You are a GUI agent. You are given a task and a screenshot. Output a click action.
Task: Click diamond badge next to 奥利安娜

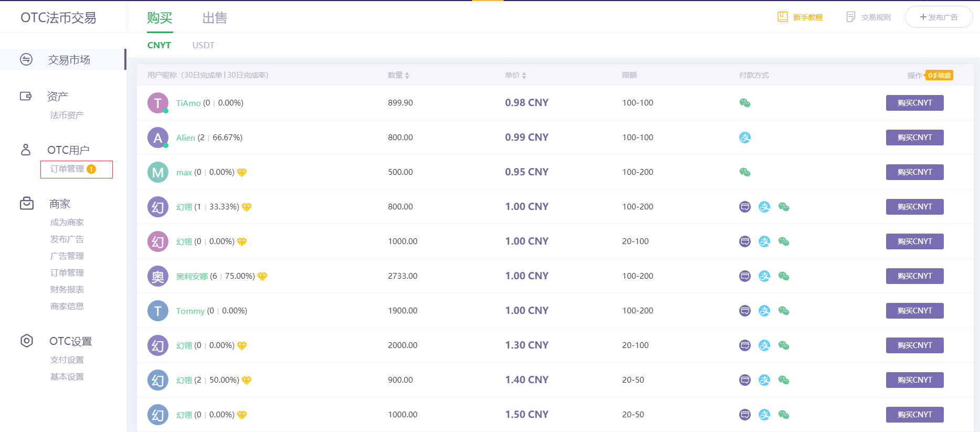pos(262,276)
